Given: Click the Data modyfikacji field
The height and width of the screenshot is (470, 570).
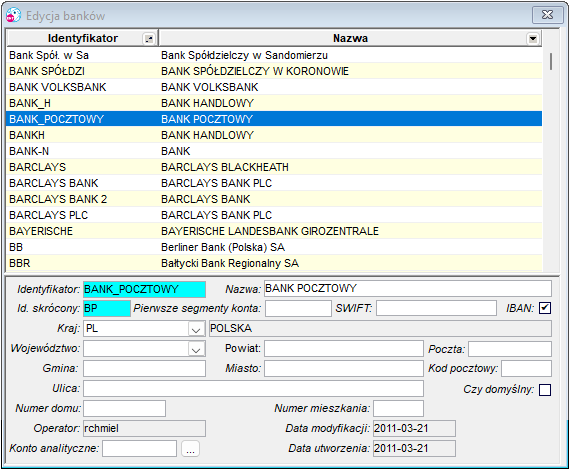Looking at the screenshot, I should click(x=414, y=429).
